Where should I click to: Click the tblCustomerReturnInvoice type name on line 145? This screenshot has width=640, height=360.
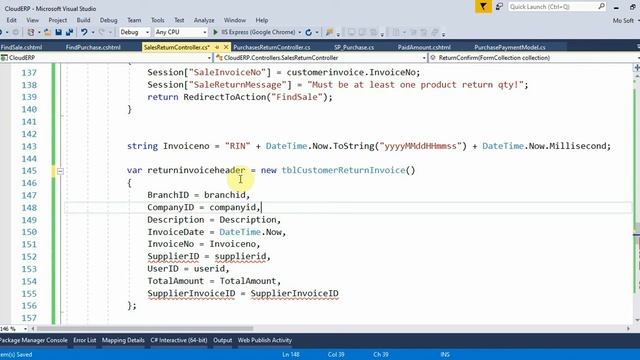[343, 170]
